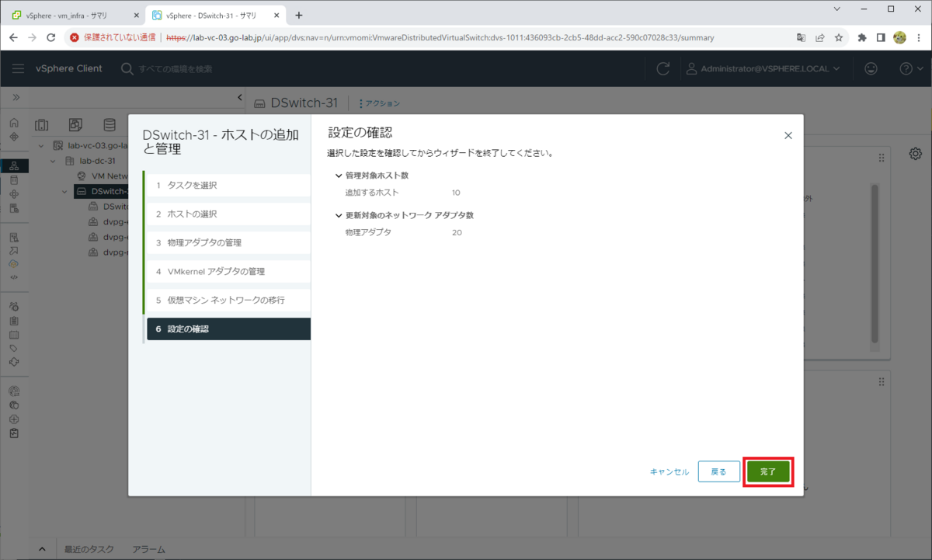Open Workload Management sidebar icon
932x560 pixels.
click(x=14, y=193)
